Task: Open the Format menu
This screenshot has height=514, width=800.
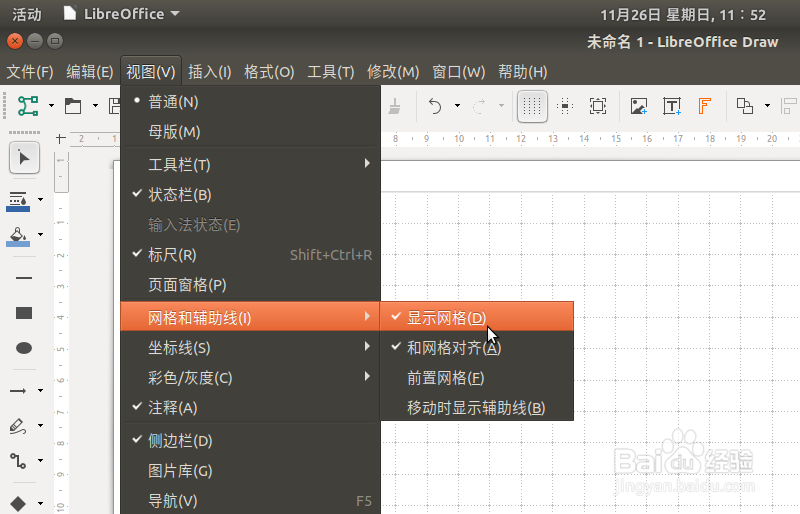Action: tap(269, 72)
